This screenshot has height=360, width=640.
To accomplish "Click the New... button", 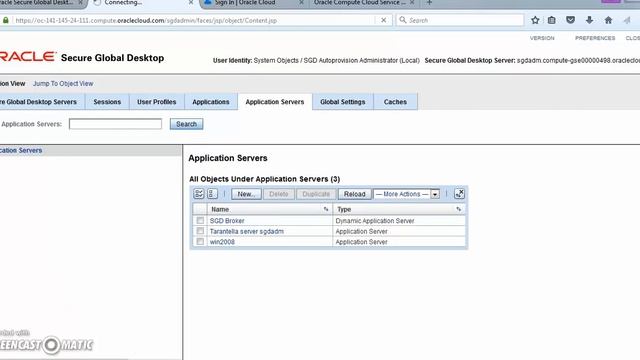I will [246, 194].
